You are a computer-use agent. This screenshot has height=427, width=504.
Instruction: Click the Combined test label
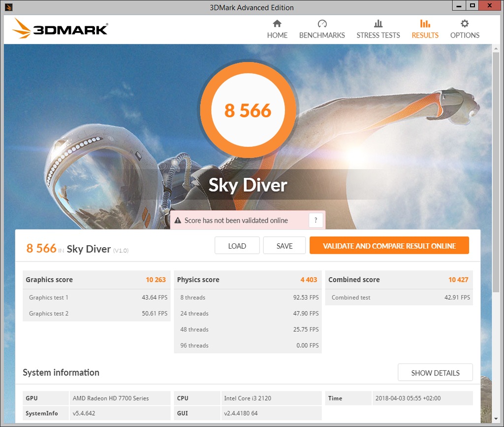click(x=351, y=298)
